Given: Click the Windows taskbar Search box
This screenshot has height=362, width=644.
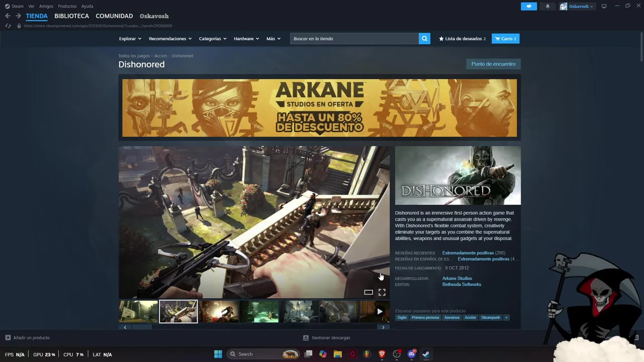Looking at the screenshot, I should tap(264, 354).
